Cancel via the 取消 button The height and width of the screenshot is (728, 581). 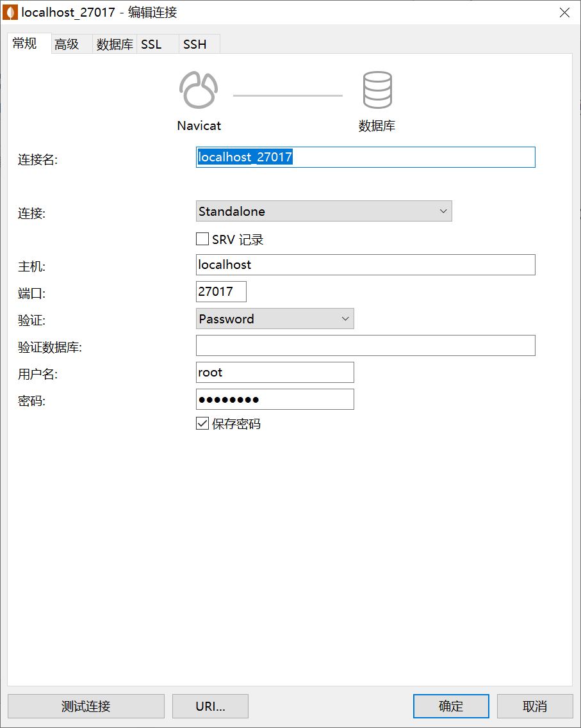535,706
